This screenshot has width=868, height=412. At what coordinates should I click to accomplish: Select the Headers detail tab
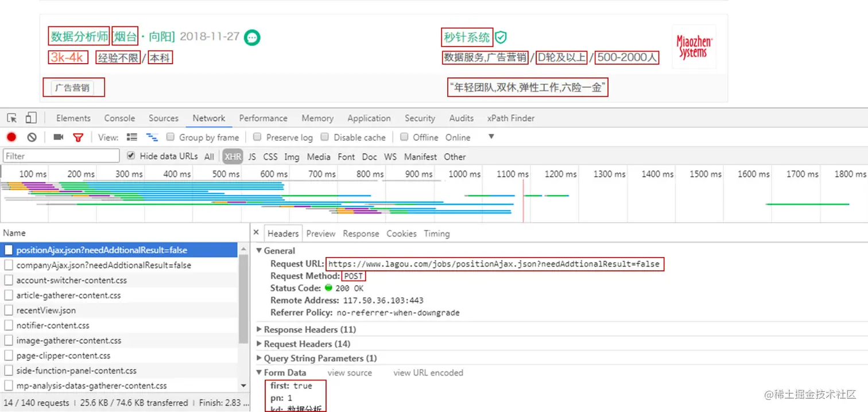[283, 234]
